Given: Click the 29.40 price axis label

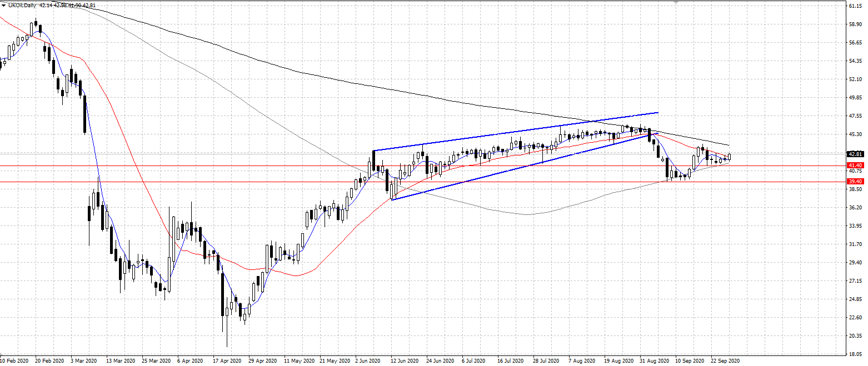Looking at the screenshot, I should point(855,262).
